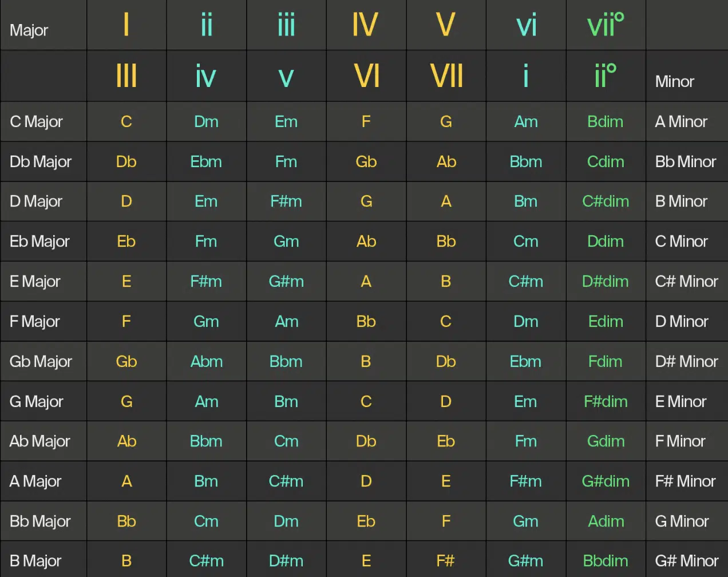Select the lowercase iv numeral header
The height and width of the screenshot is (577, 728).
pyautogui.click(x=206, y=76)
